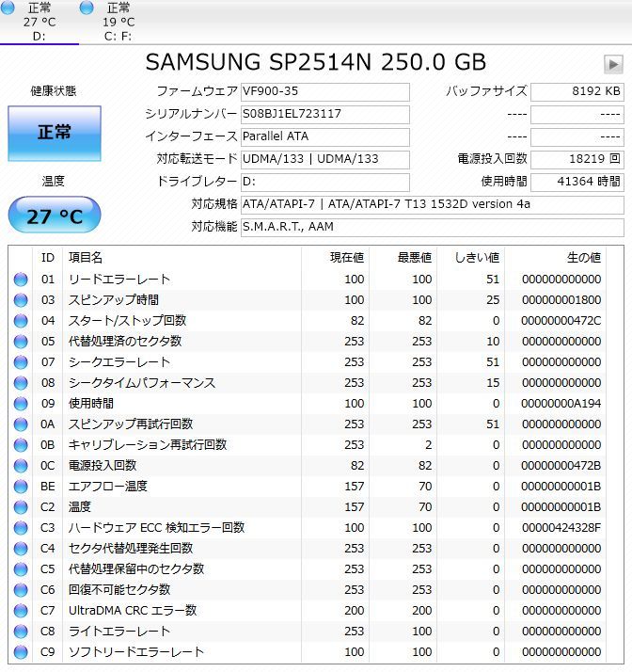632x672 pixels.
Task: Select the シークエラーレート attribute name
Action: pos(119,362)
